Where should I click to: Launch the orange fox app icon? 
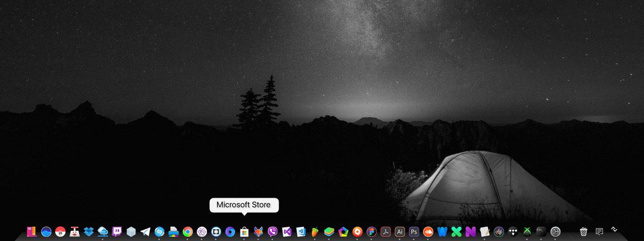point(258,232)
